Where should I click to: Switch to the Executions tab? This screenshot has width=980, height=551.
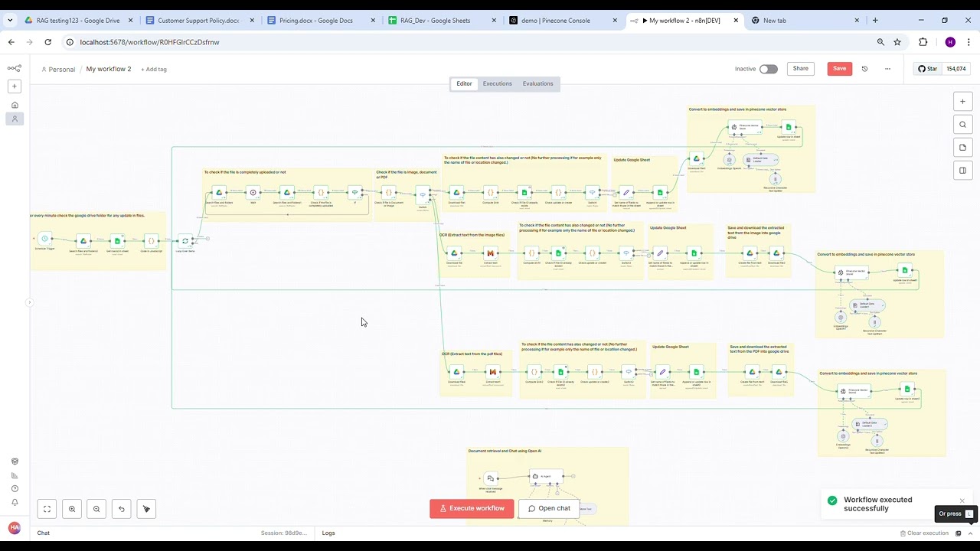pos(497,83)
